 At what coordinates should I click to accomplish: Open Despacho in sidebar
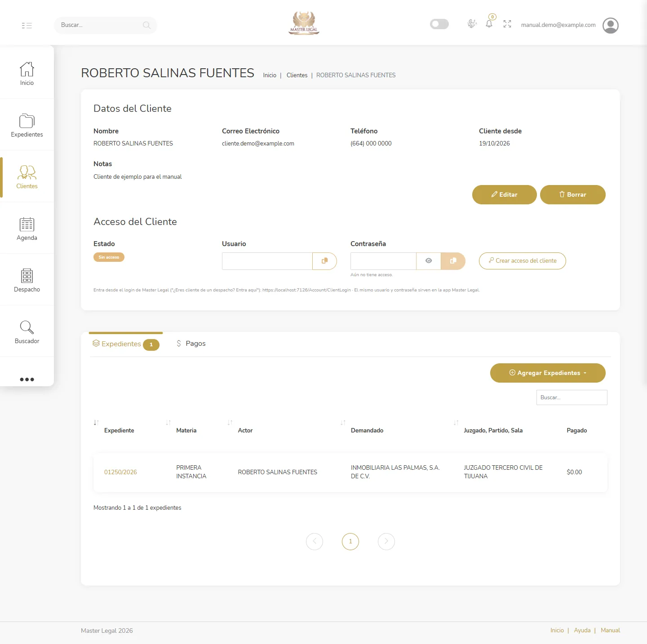(x=27, y=280)
